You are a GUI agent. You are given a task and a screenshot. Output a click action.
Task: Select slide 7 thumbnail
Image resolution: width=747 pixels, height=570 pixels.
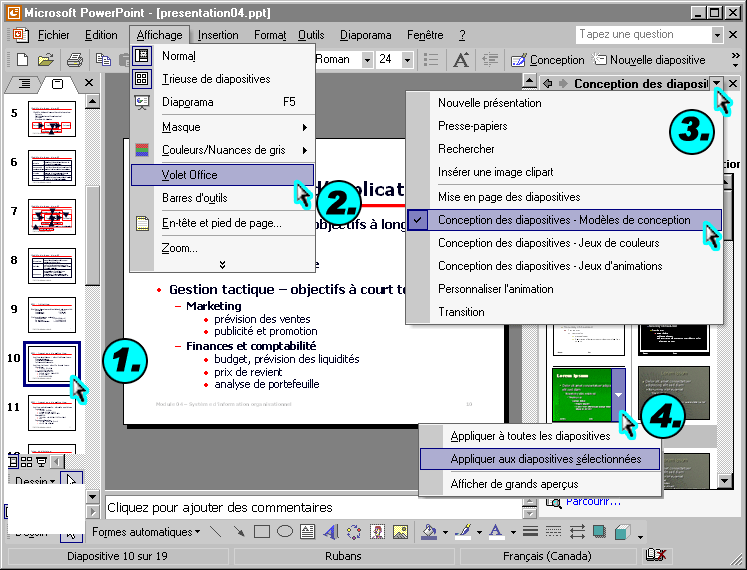[x=52, y=217]
